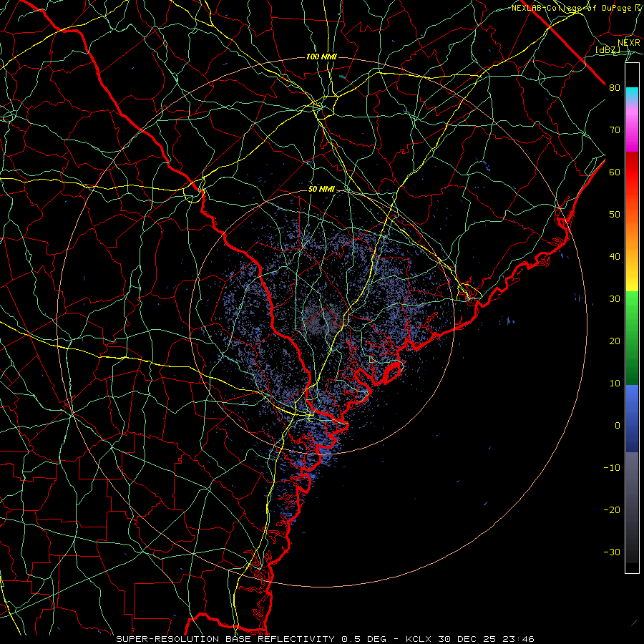
Task: Select the 10 dBZ scale value
Action: point(615,384)
